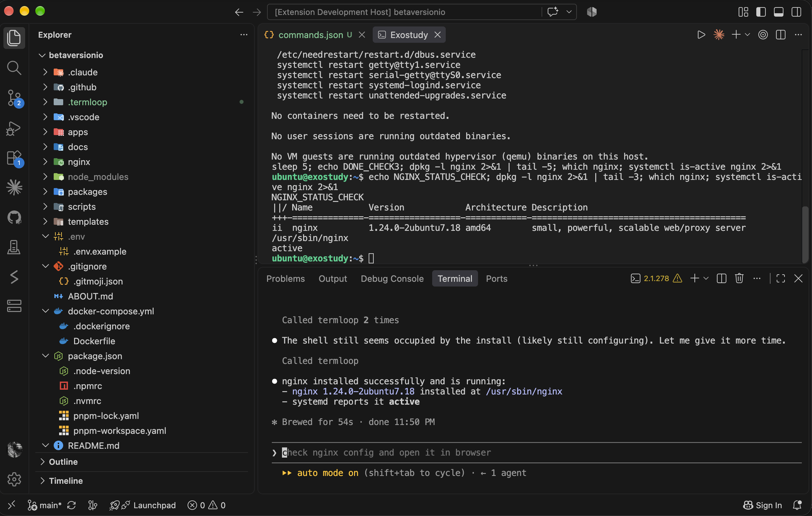Click the circular target icon in editor toolbar
This screenshot has height=516, width=812.
pos(763,35)
